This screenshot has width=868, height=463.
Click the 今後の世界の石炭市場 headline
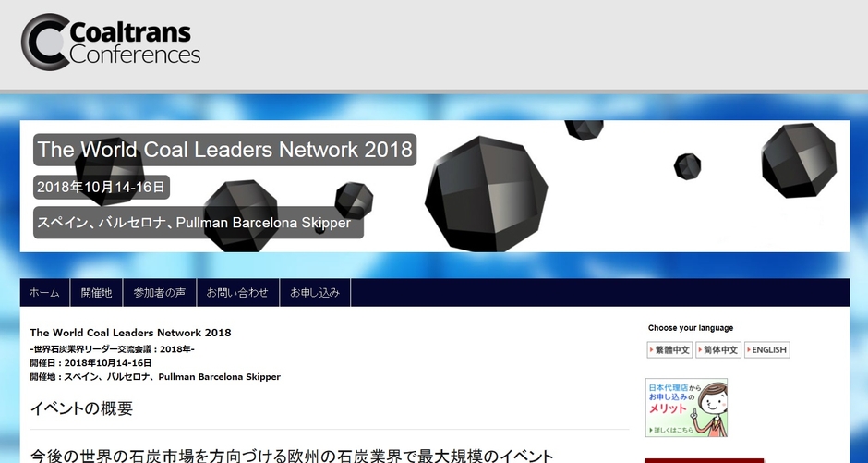292,457
